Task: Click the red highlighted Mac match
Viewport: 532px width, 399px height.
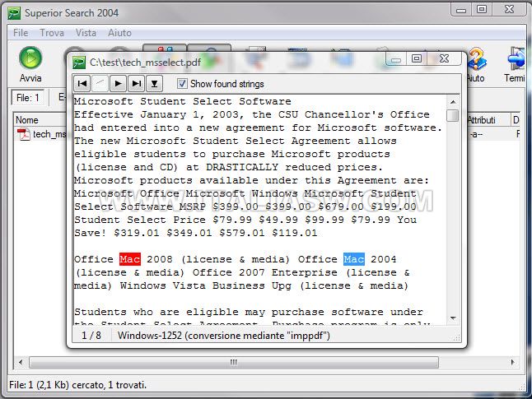Action: coord(130,259)
